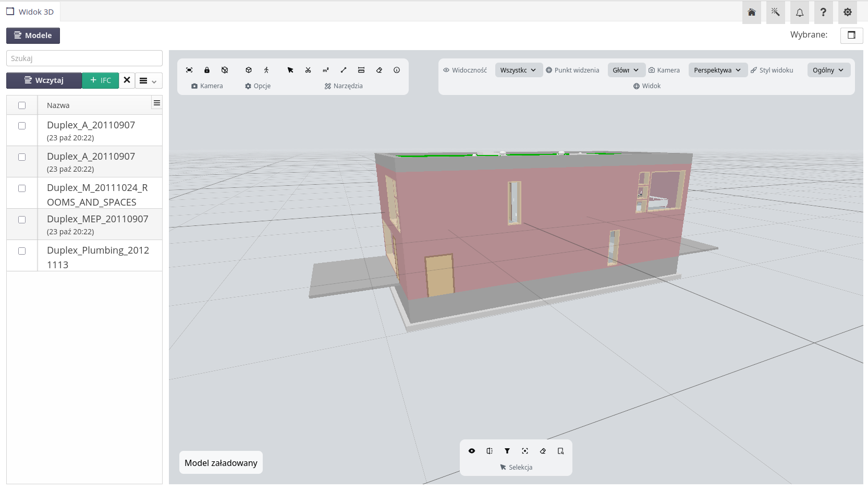868x490 pixels.
Task: Click into the Szukaj search field
Action: click(84, 58)
